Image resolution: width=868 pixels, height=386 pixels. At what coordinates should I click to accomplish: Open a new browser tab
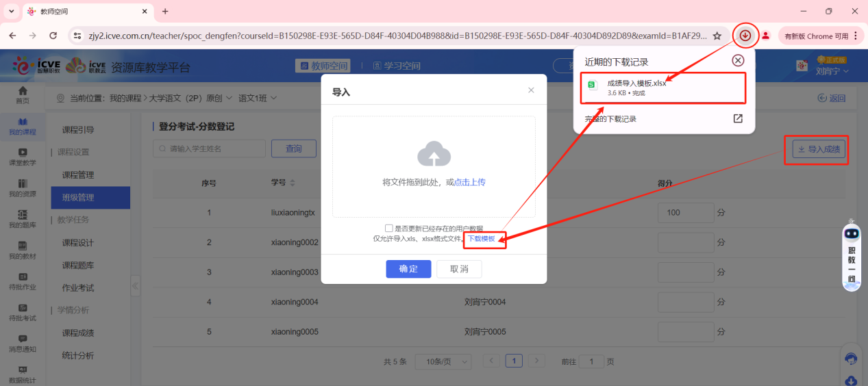pyautogui.click(x=165, y=12)
